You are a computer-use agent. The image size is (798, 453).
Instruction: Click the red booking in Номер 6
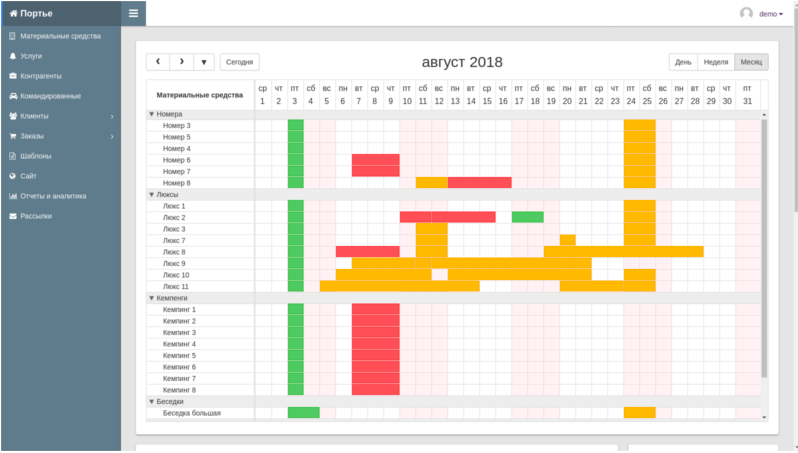pos(376,160)
